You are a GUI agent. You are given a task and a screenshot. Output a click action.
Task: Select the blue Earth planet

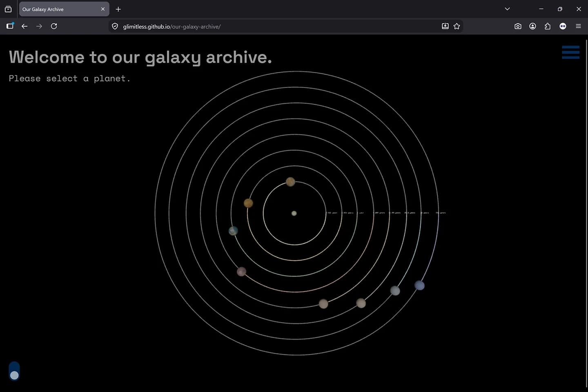click(x=233, y=231)
